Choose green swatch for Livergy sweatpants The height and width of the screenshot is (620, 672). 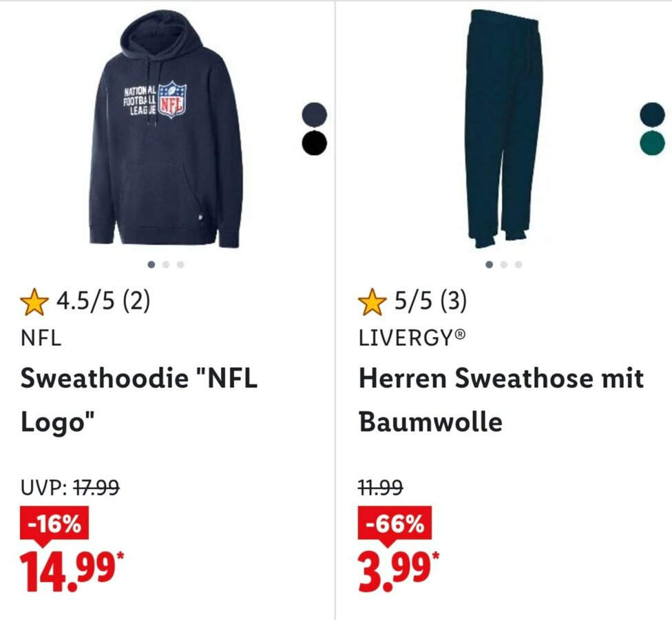[x=652, y=143]
